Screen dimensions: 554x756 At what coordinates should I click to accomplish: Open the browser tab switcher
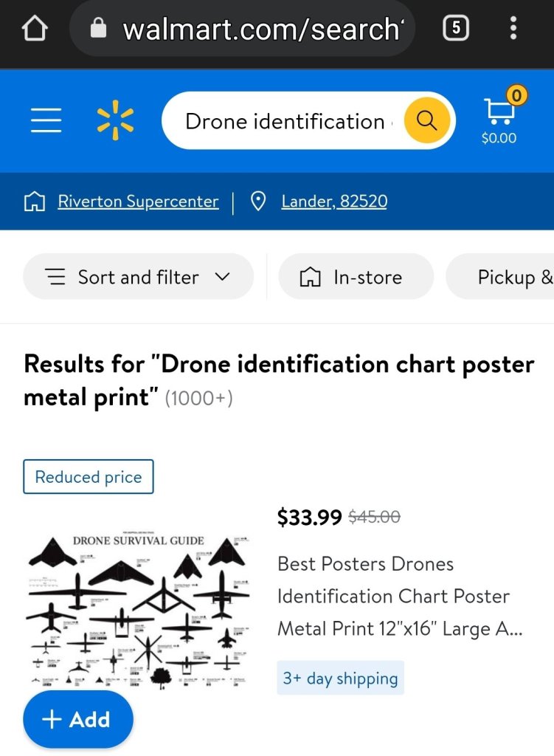[455, 29]
